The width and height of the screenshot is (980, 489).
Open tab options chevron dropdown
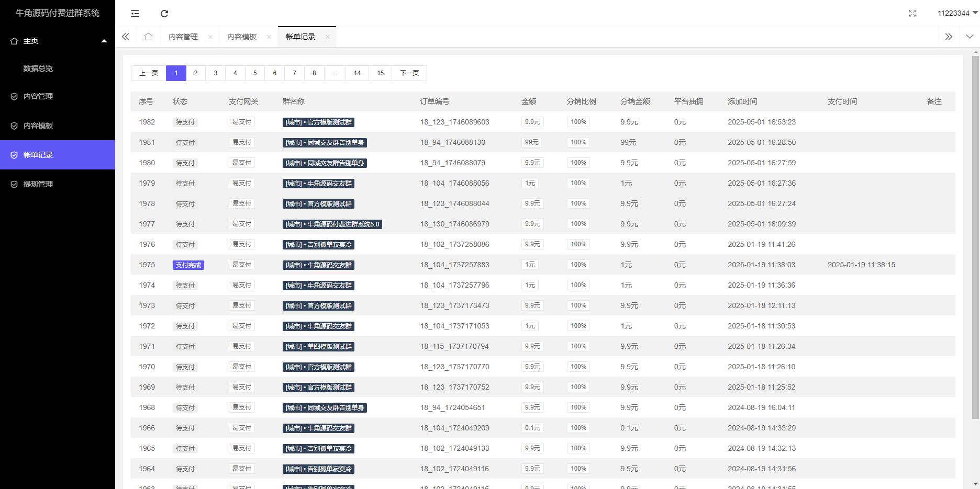click(970, 37)
